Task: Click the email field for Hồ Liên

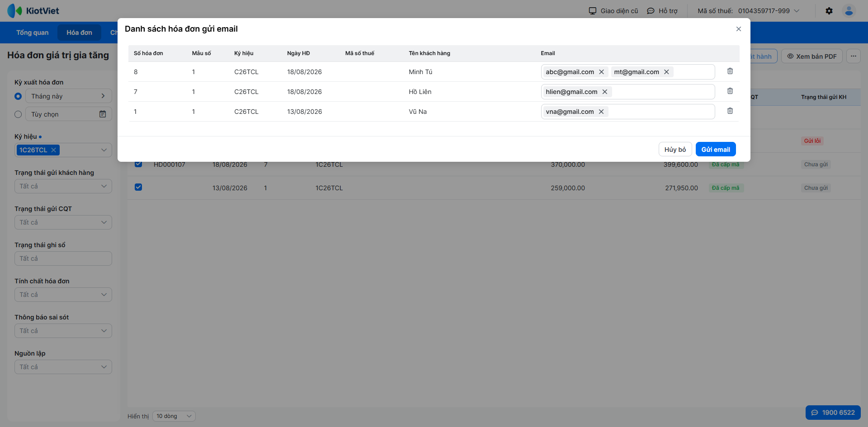Action: [628, 92]
